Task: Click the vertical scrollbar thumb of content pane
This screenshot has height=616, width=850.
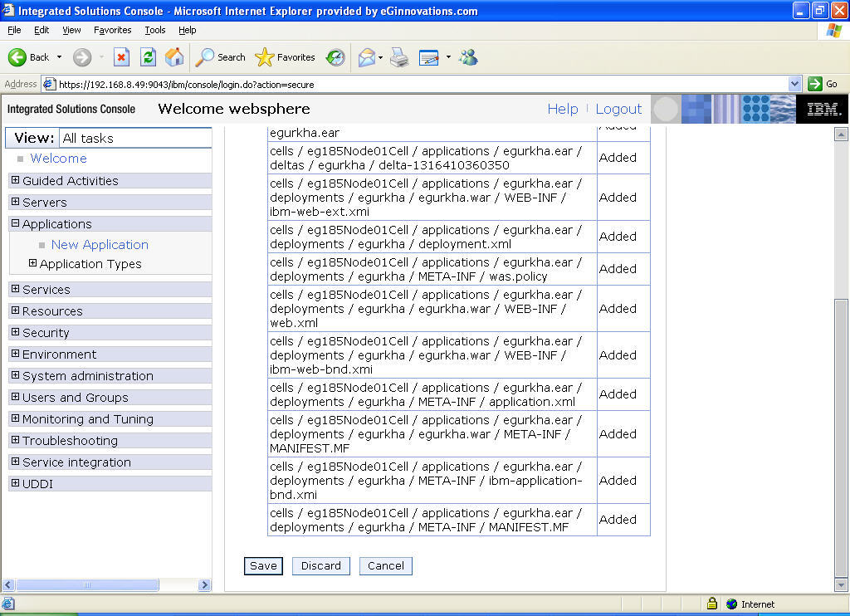Action: [x=841, y=438]
